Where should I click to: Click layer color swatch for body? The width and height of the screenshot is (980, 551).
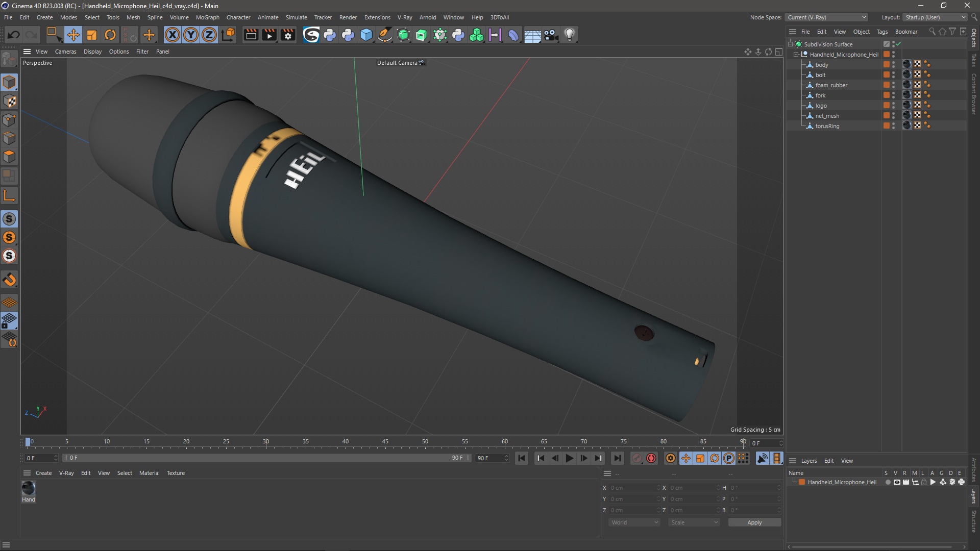[x=887, y=65]
